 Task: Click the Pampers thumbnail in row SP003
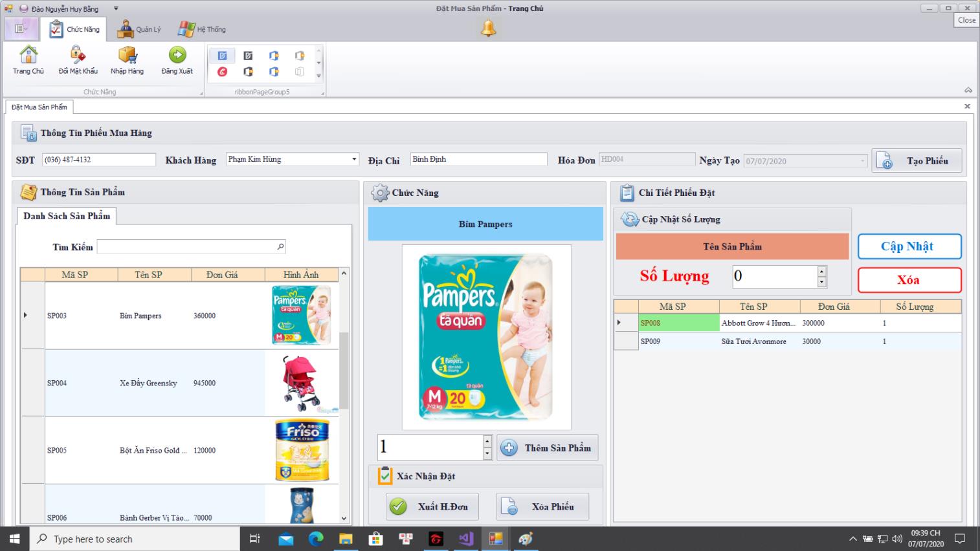click(x=301, y=316)
